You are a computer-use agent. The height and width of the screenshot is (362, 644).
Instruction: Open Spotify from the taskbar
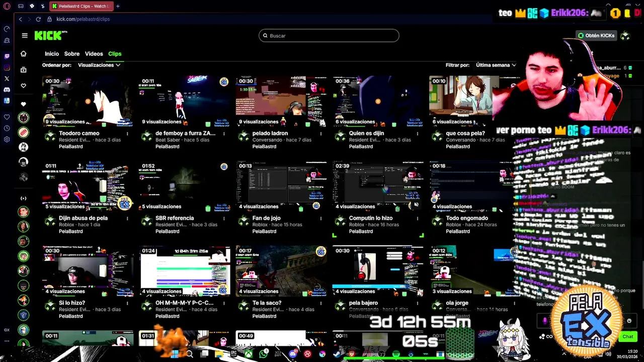(396, 354)
